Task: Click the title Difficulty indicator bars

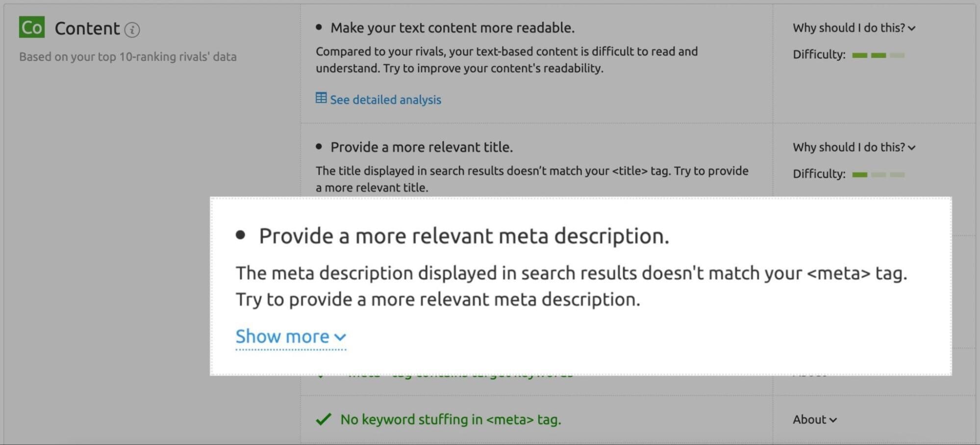Action: click(x=878, y=174)
